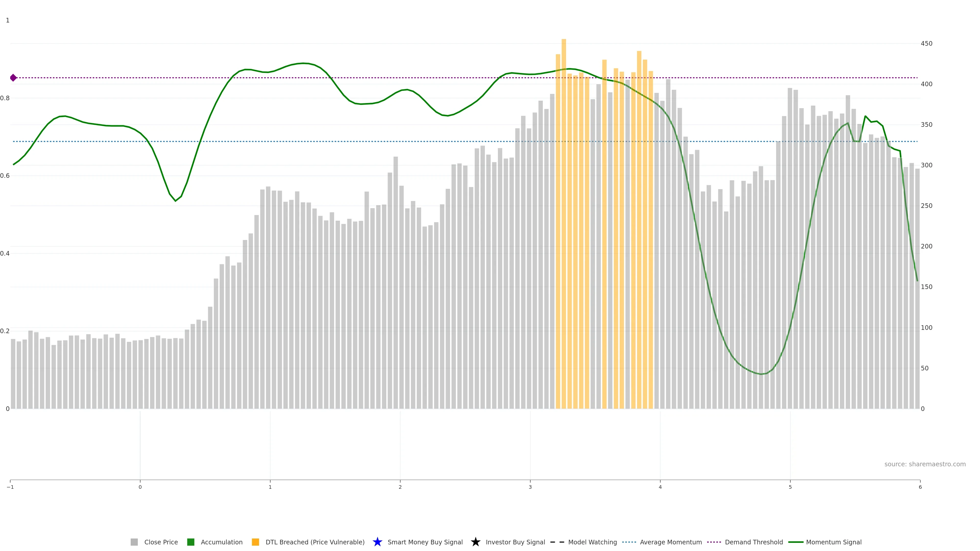Click the x-axis tick label 5
Screen dimensions: 980x551
(x=790, y=487)
